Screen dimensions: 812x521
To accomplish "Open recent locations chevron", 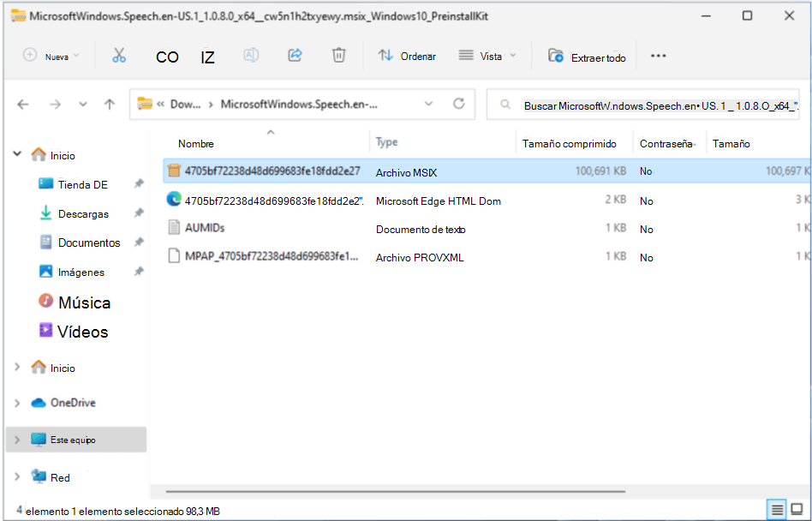I will [83, 105].
